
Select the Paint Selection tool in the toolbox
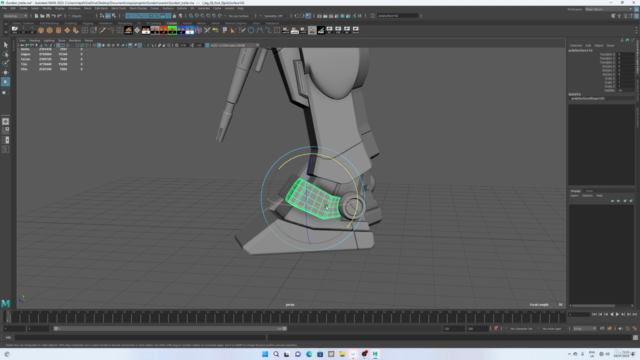tap(5, 63)
